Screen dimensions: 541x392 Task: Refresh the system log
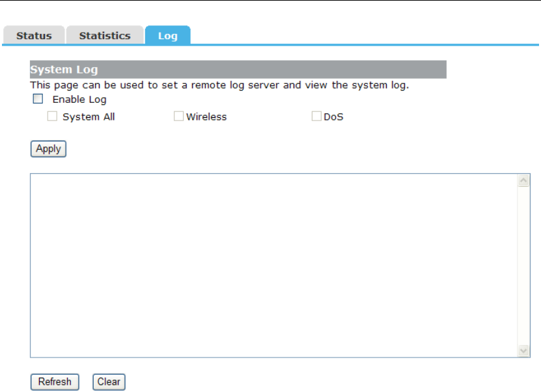click(x=55, y=382)
